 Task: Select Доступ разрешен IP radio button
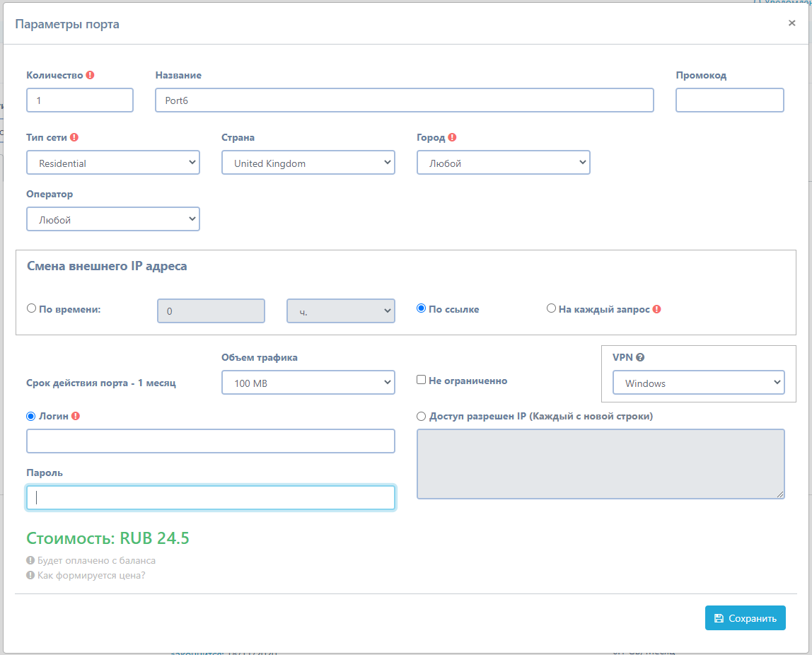422,417
